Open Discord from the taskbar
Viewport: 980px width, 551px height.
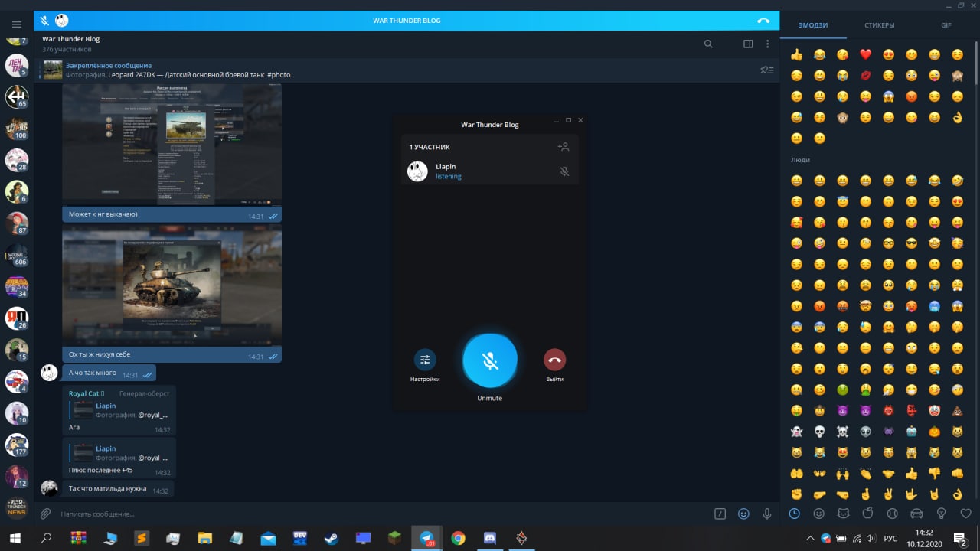489,538
